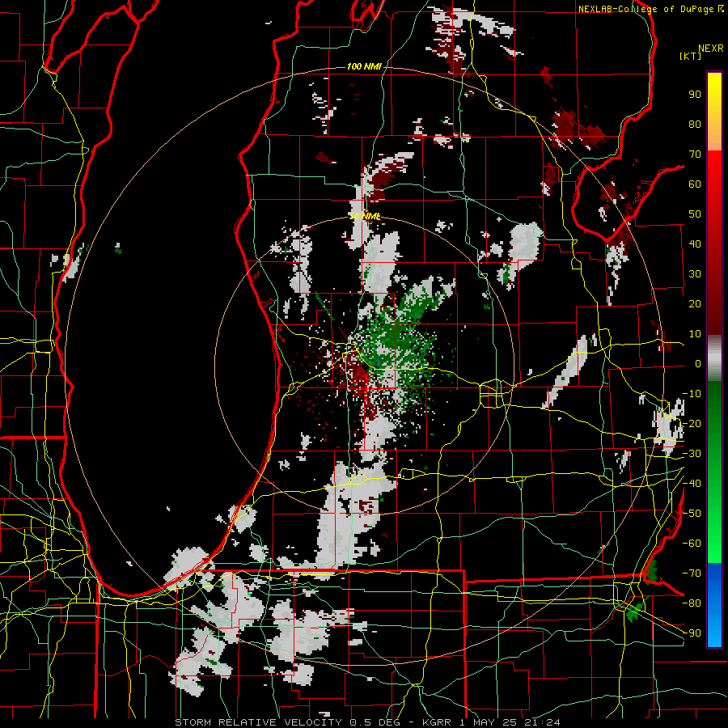This screenshot has height=728, width=728.
Task: Pick the gray zero-velocity segment of color bar
Action: point(714,358)
